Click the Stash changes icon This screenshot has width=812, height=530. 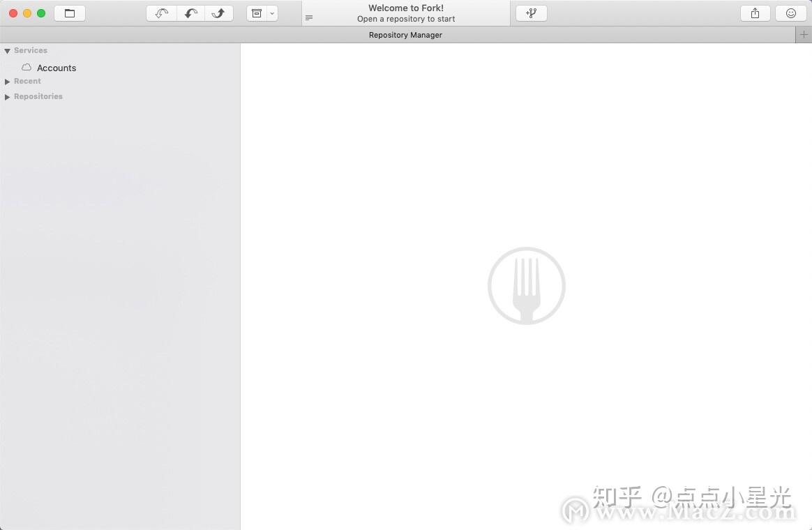pyautogui.click(x=257, y=13)
